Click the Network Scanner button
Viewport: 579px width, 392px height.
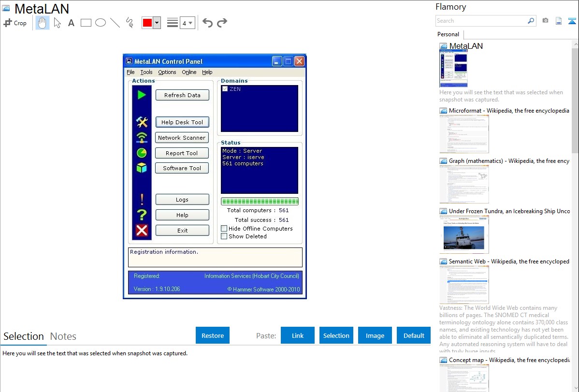pos(182,137)
